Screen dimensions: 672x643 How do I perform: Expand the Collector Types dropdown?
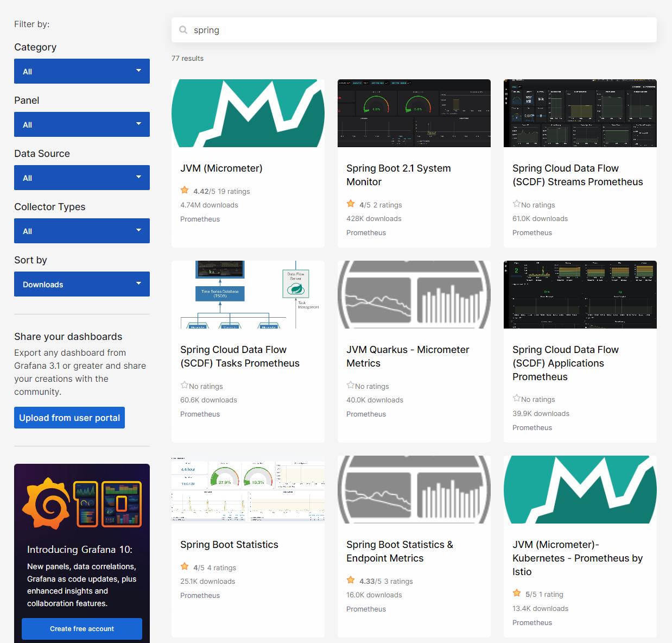82,231
